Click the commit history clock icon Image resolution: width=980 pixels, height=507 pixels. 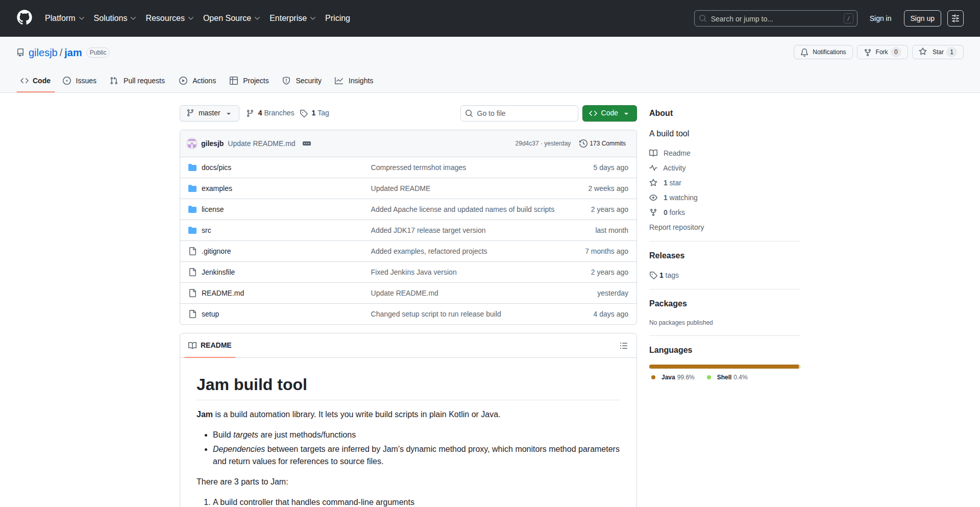[x=583, y=143]
